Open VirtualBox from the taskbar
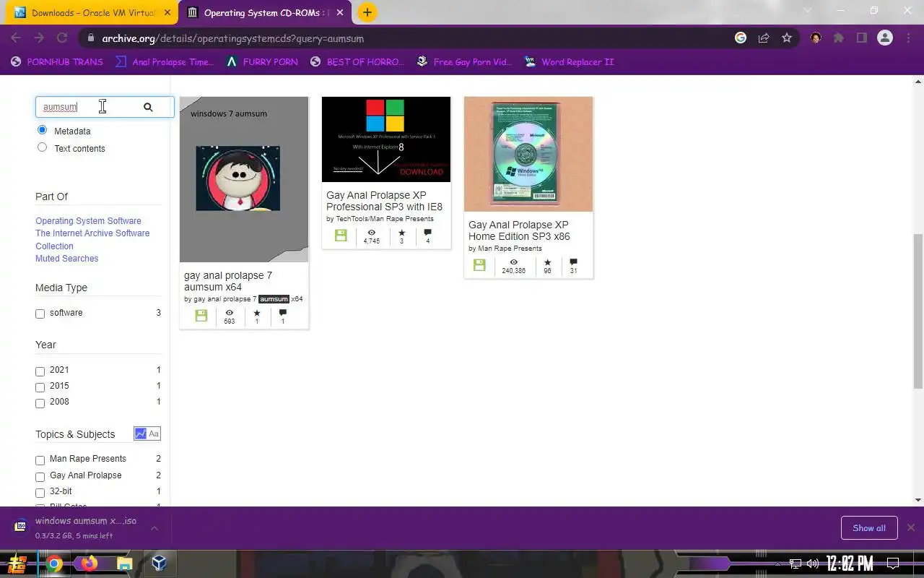Screen dimensions: 924x578 [159, 564]
